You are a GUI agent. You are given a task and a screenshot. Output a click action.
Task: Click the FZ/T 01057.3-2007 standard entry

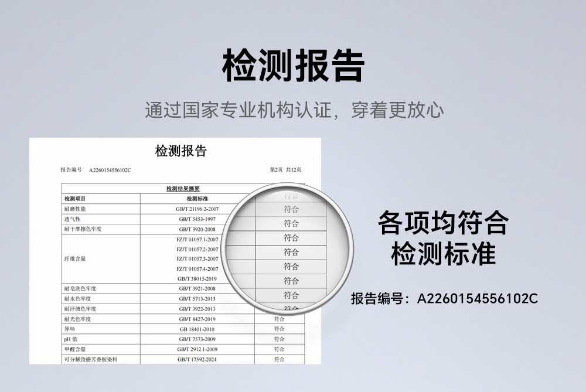197,259
